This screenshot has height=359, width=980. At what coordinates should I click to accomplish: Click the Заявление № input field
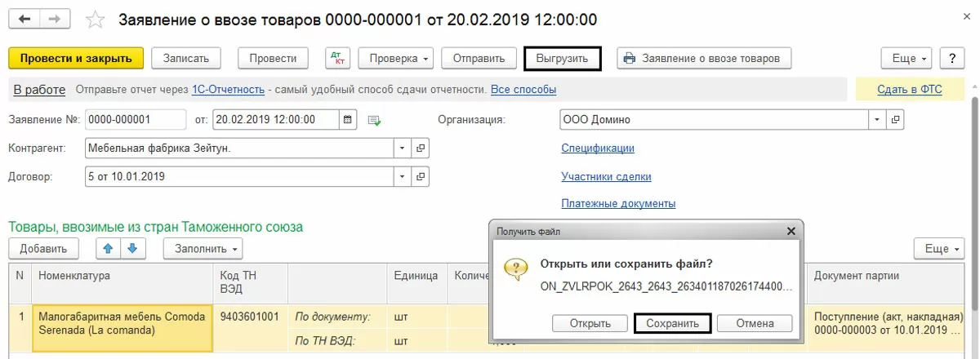pos(136,120)
